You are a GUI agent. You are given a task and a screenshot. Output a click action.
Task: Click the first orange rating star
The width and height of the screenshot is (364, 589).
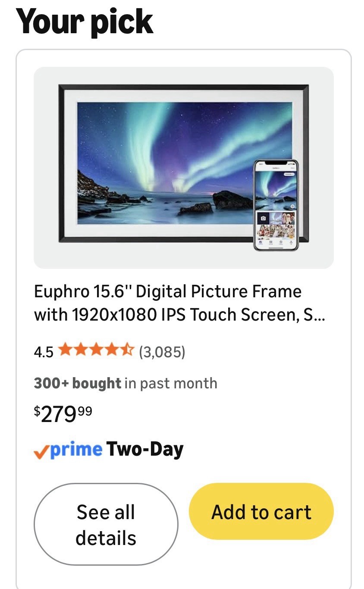tap(65, 350)
